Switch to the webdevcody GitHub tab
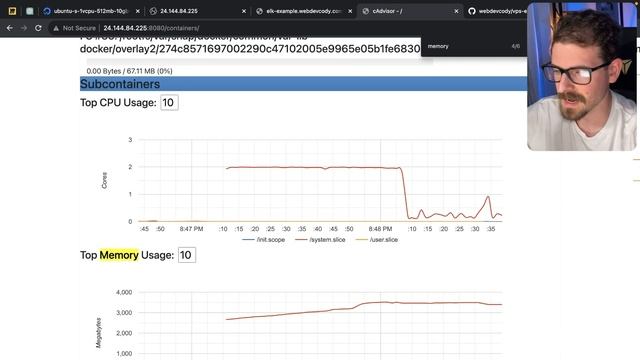640x360 pixels. [x=497, y=11]
